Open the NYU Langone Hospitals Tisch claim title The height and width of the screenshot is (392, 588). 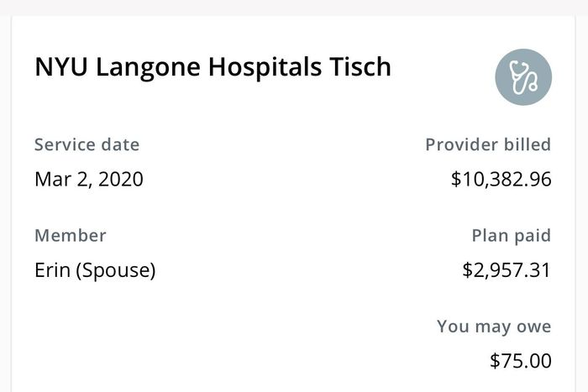[213, 67]
